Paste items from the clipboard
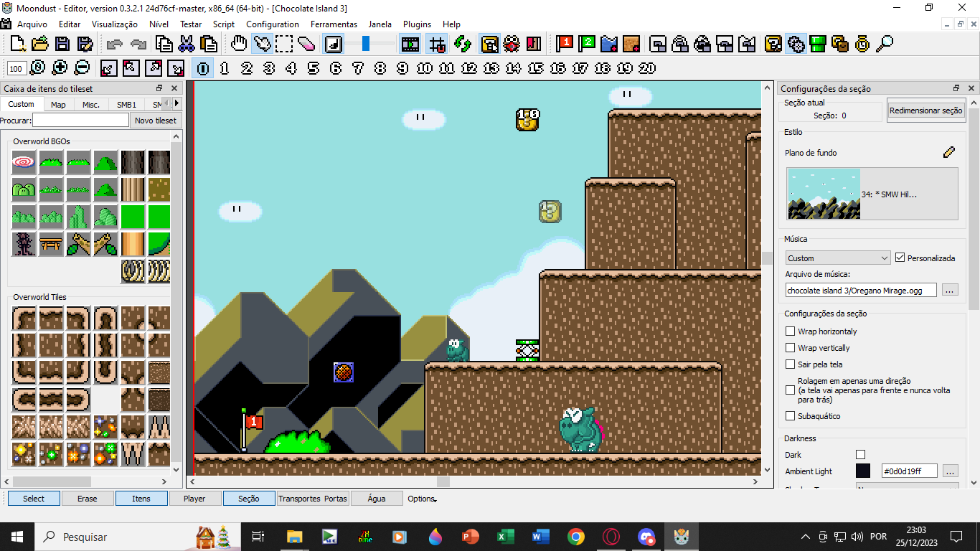The height and width of the screenshot is (551, 980). coord(209,44)
